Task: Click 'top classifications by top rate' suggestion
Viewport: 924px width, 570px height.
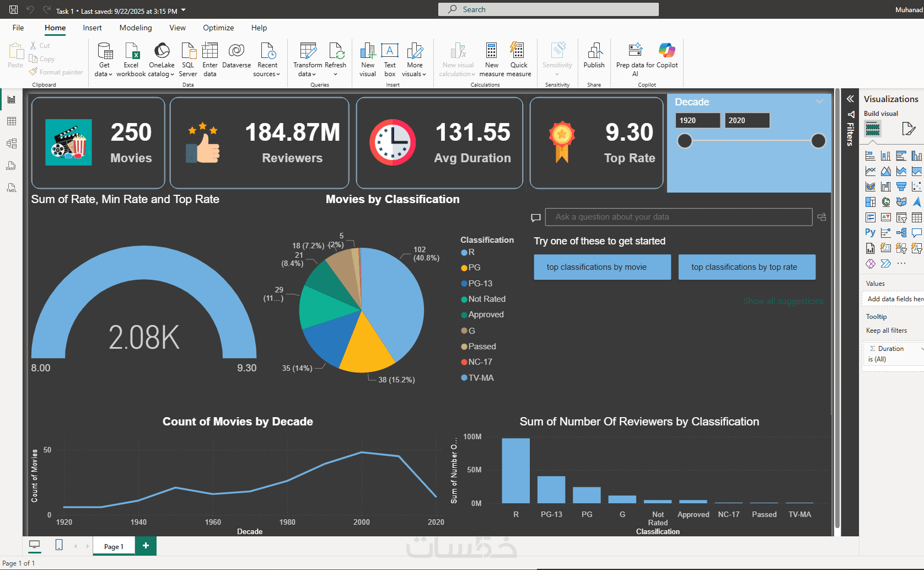Action: (747, 267)
